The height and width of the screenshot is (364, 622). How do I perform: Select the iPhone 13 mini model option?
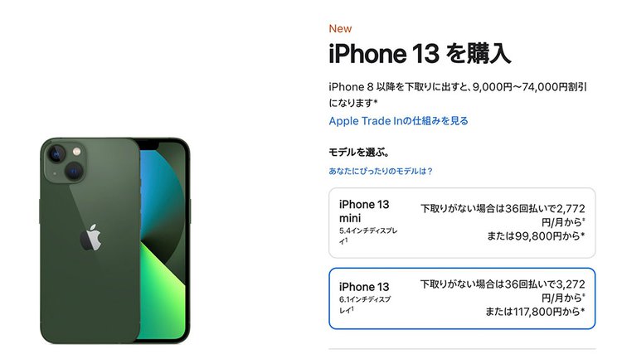pyautogui.click(x=462, y=223)
